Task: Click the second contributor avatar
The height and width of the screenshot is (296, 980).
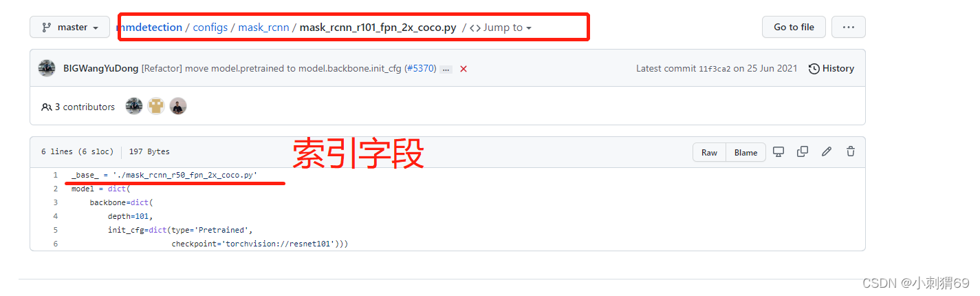Action: (156, 106)
